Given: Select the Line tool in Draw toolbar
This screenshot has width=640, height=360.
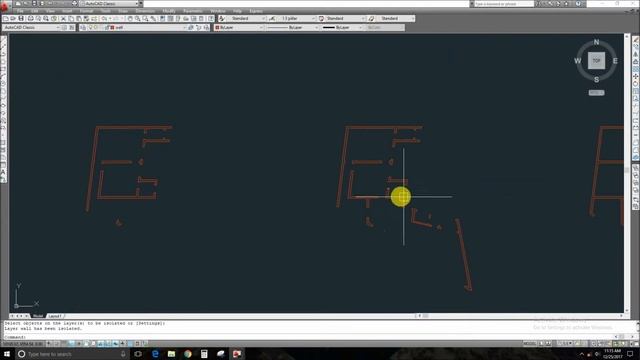Looking at the screenshot, I should coord(4,40).
